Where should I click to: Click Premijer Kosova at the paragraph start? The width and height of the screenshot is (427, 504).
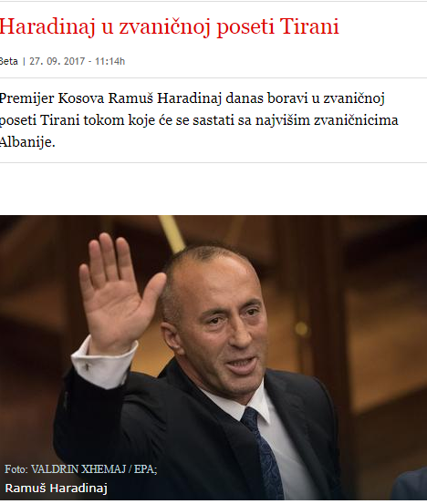52,98
